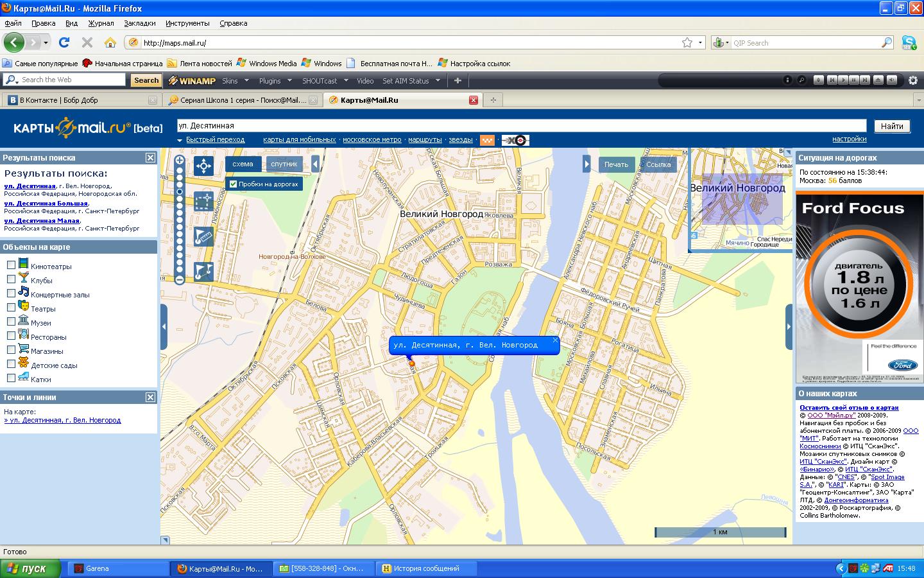Viewport: 924px width, 578px height.
Task: Click the Winamp logo in the toolbar
Action: pyautogui.click(x=192, y=80)
